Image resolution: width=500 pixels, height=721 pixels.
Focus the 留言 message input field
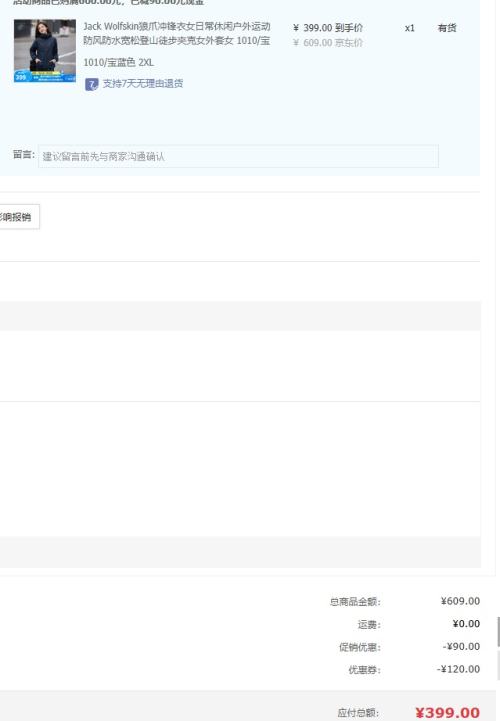pos(238,156)
